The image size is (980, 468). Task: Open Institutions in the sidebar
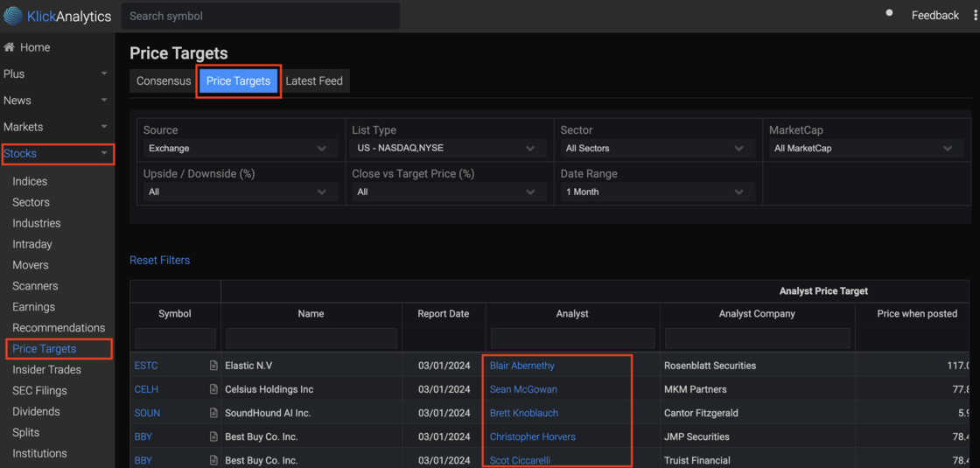(40, 454)
